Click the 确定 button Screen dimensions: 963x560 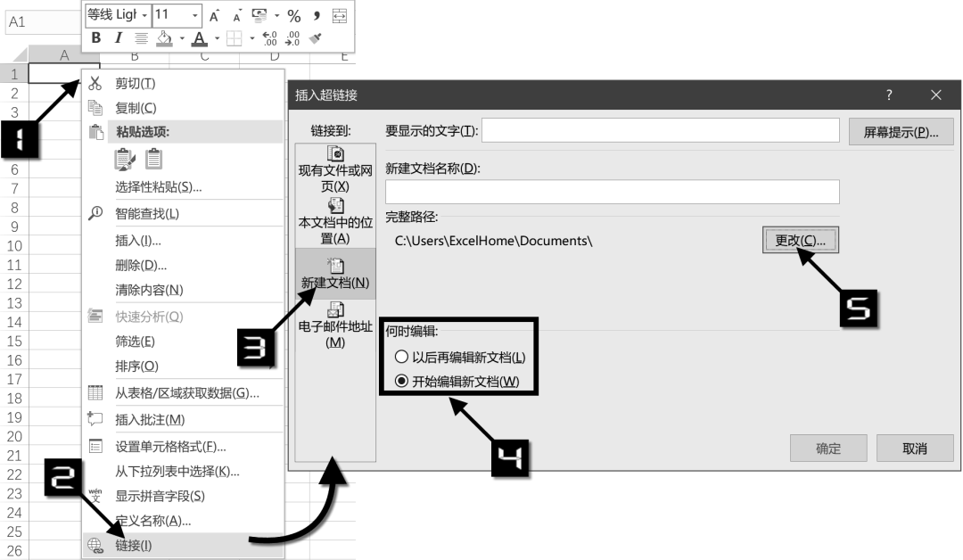click(828, 449)
